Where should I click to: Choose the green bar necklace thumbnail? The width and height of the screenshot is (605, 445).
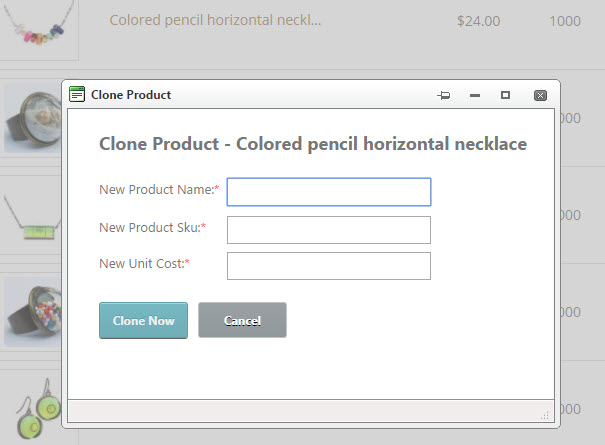(32, 218)
